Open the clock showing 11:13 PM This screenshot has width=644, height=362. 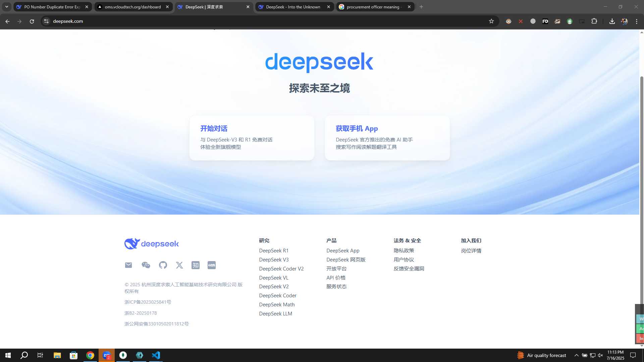point(615,355)
